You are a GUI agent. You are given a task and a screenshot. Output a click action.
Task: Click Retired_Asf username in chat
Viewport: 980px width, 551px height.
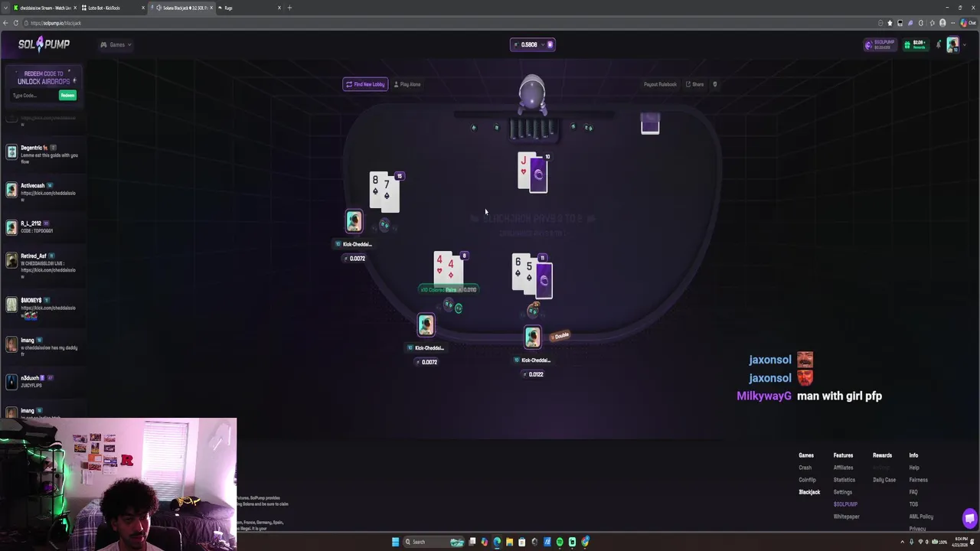pos(33,256)
